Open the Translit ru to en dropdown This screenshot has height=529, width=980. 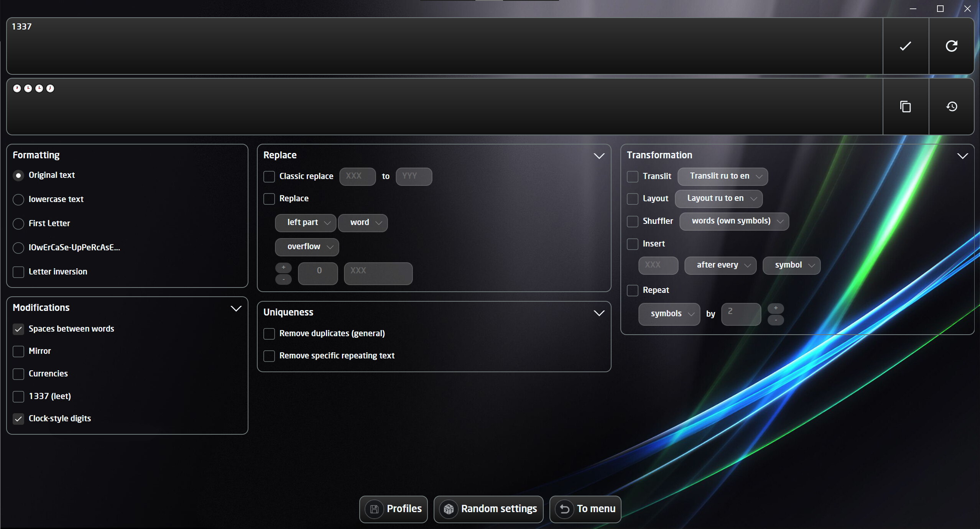point(722,176)
